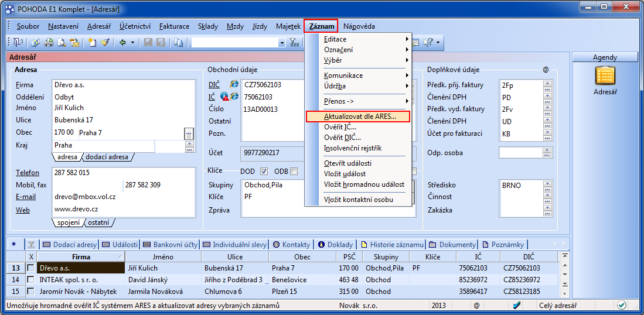Click the green checkmark circle in status bar
The image size is (644, 315).
point(621,305)
